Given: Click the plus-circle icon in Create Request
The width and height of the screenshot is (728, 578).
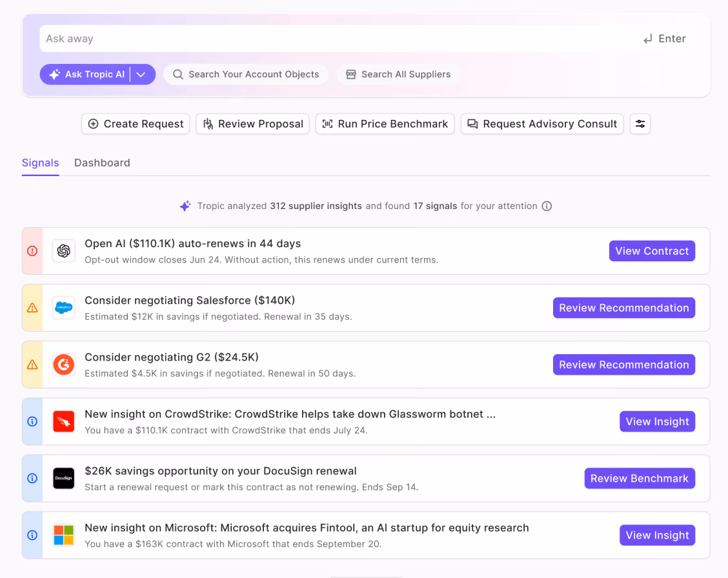Looking at the screenshot, I should coord(94,124).
